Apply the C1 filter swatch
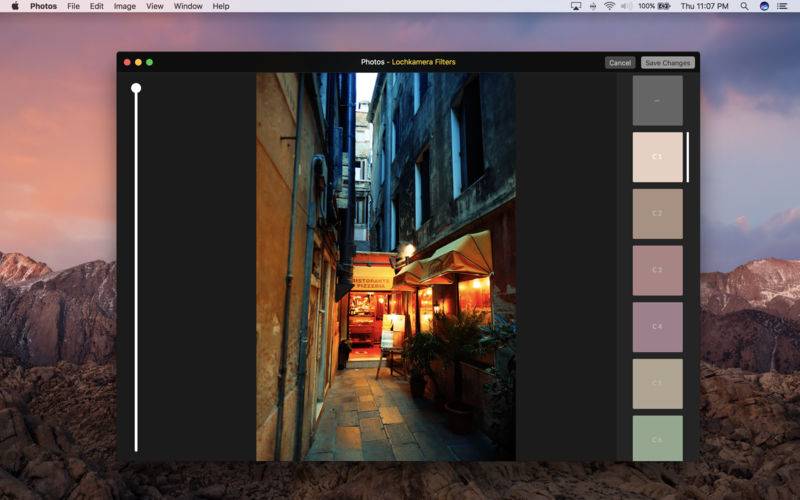Image resolution: width=800 pixels, height=500 pixels. (657, 157)
